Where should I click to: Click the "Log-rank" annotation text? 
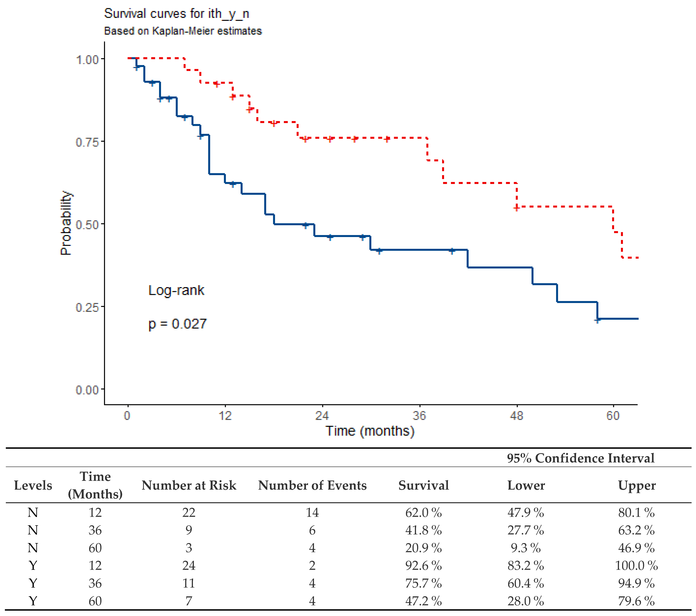click(176, 290)
